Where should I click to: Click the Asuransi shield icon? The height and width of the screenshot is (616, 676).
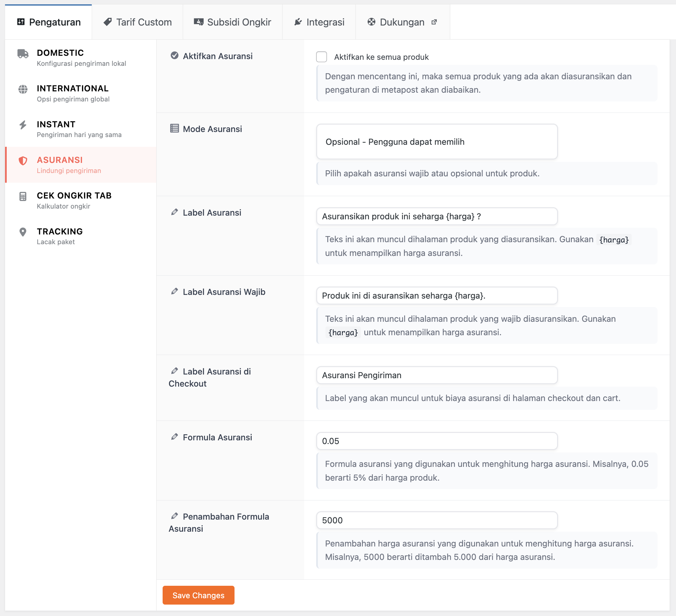[x=23, y=161]
